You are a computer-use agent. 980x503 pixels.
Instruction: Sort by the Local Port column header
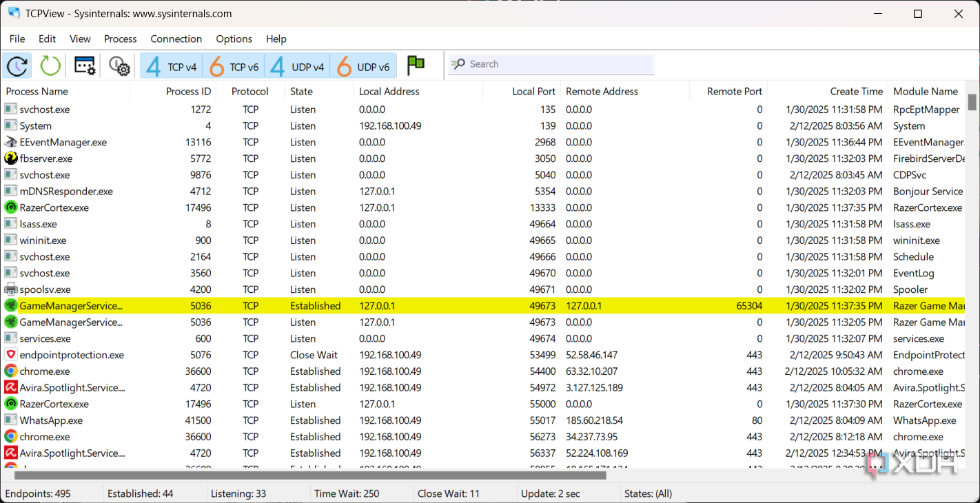(x=522, y=91)
